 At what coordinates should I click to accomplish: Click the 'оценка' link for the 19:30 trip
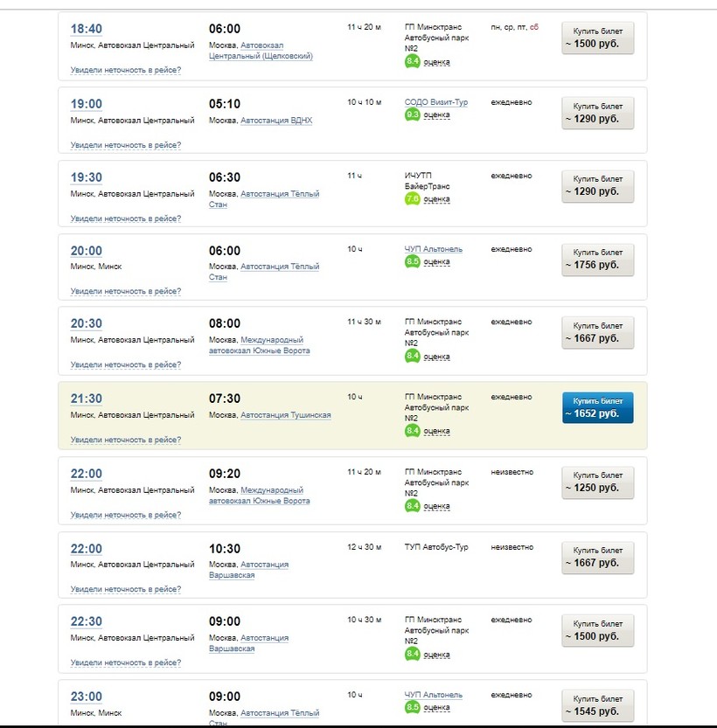pos(437,199)
